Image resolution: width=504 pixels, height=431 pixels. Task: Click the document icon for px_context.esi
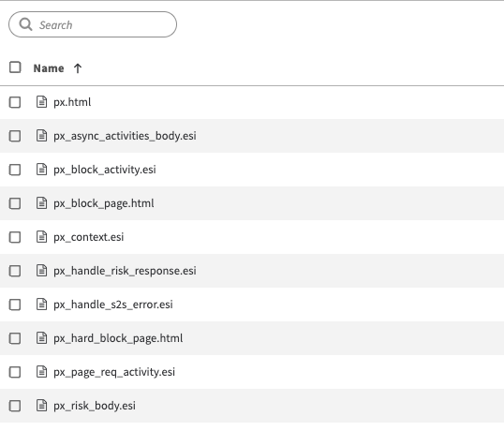[x=41, y=237]
